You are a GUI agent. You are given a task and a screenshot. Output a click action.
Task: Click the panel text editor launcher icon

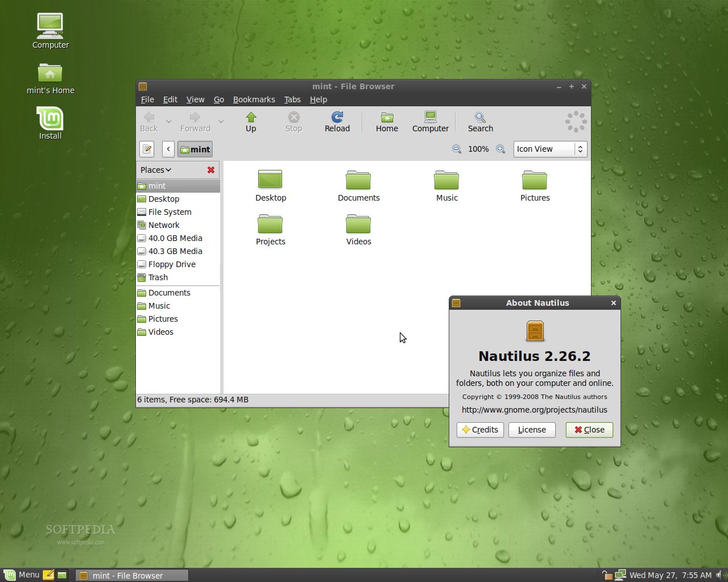(x=48, y=575)
